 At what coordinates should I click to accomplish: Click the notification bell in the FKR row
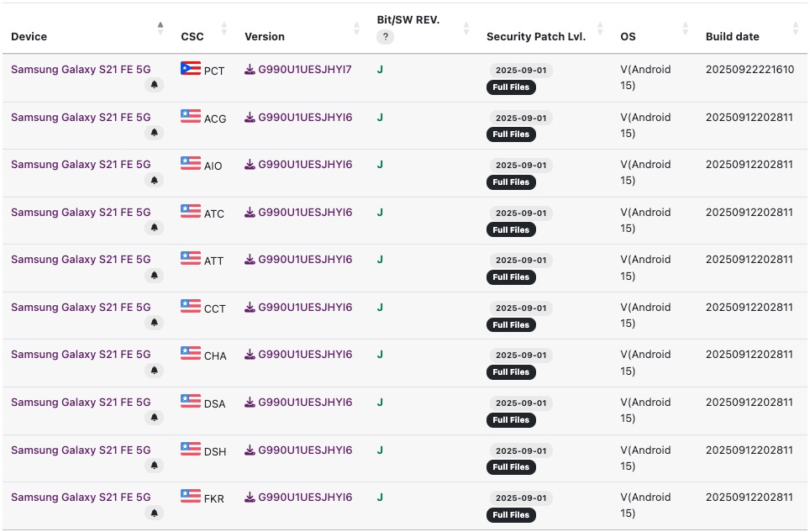(154, 513)
